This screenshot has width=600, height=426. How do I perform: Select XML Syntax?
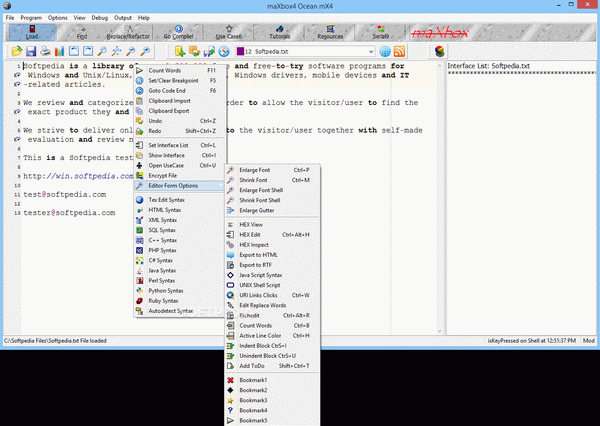coord(180,220)
